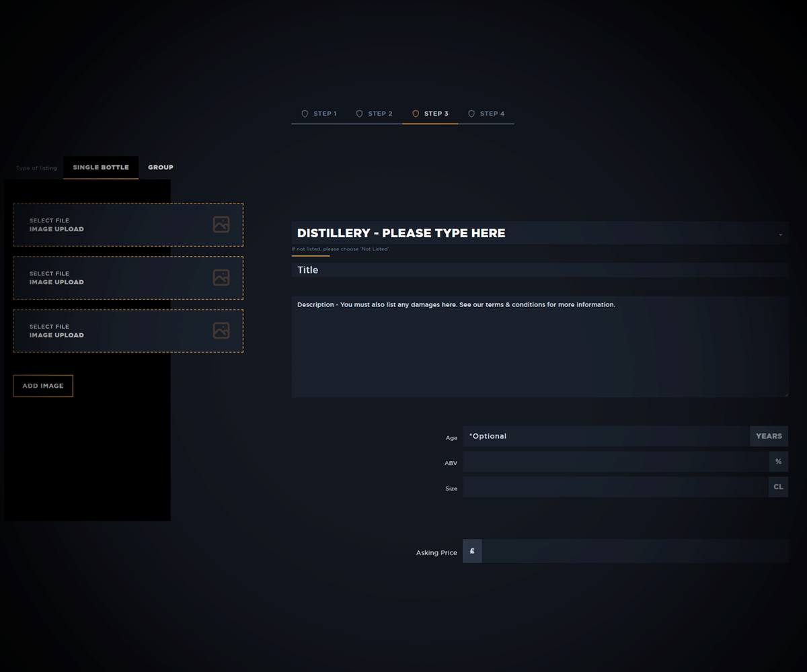Click the ADD IMAGE button
This screenshot has height=672, width=807.
43,385
